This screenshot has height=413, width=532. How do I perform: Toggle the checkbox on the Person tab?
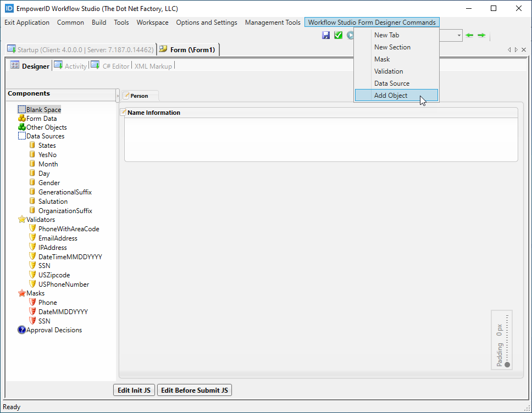127,94
